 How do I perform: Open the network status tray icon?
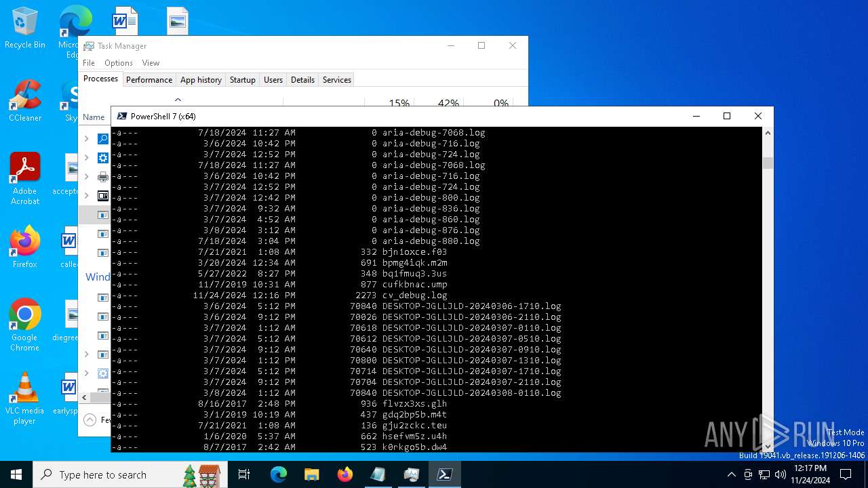tap(764, 474)
